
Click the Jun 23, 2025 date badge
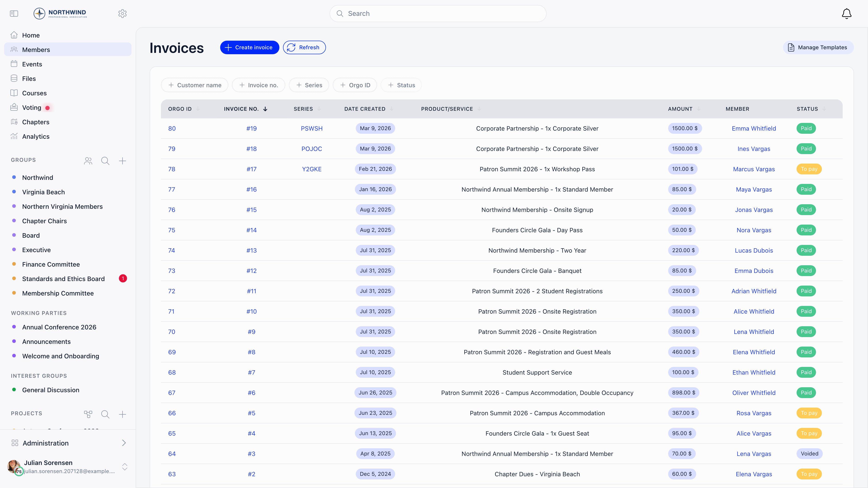click(x=375, y=413)
